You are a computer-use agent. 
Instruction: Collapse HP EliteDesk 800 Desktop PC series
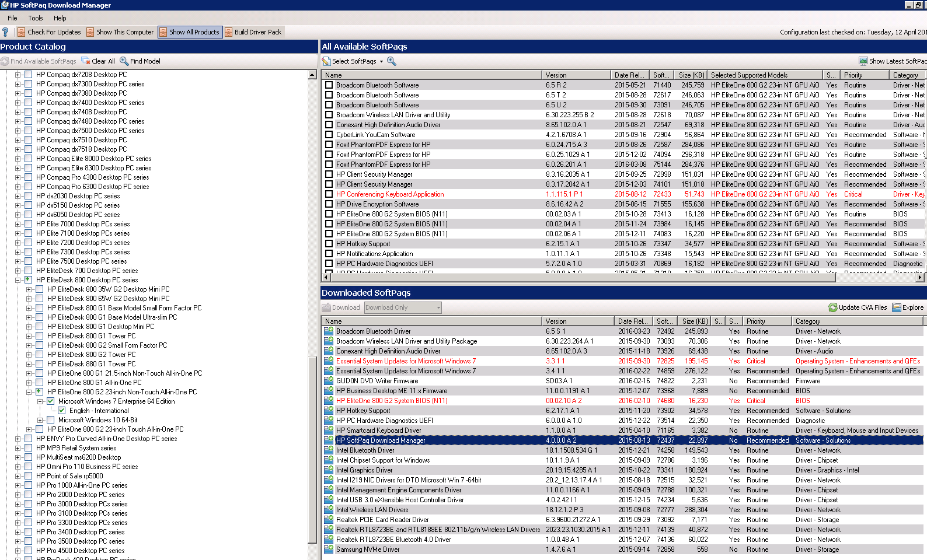(x=18, y=280)
